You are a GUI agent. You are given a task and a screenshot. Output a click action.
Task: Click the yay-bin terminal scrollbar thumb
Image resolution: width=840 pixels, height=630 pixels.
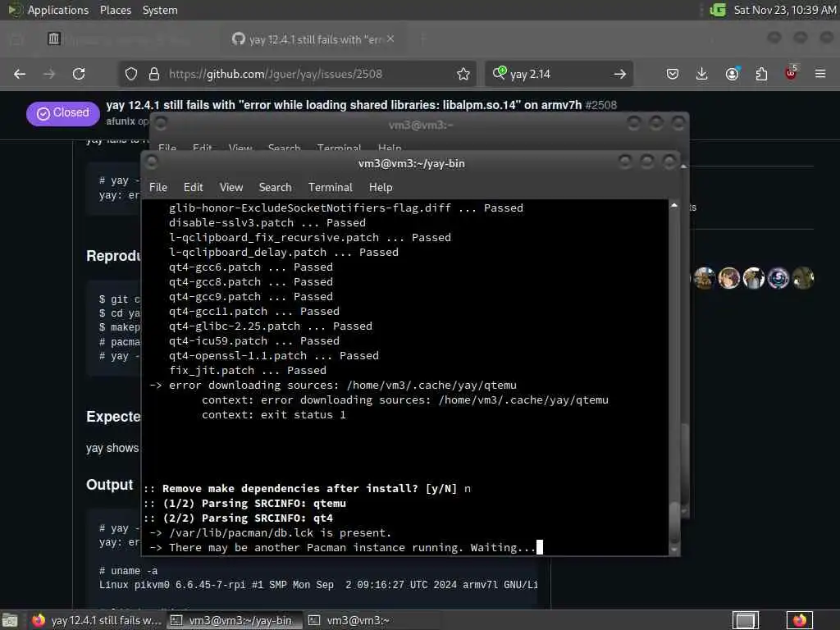(674, 523)
